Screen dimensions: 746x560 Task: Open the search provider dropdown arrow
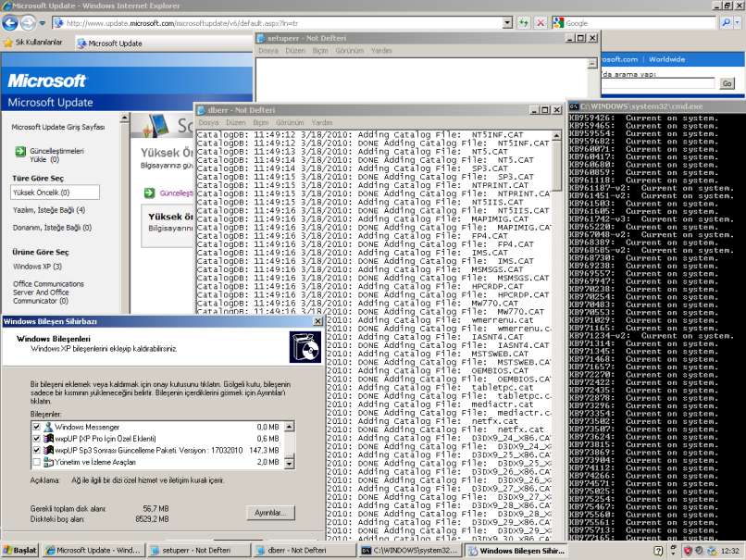click(x=738, y=23)
